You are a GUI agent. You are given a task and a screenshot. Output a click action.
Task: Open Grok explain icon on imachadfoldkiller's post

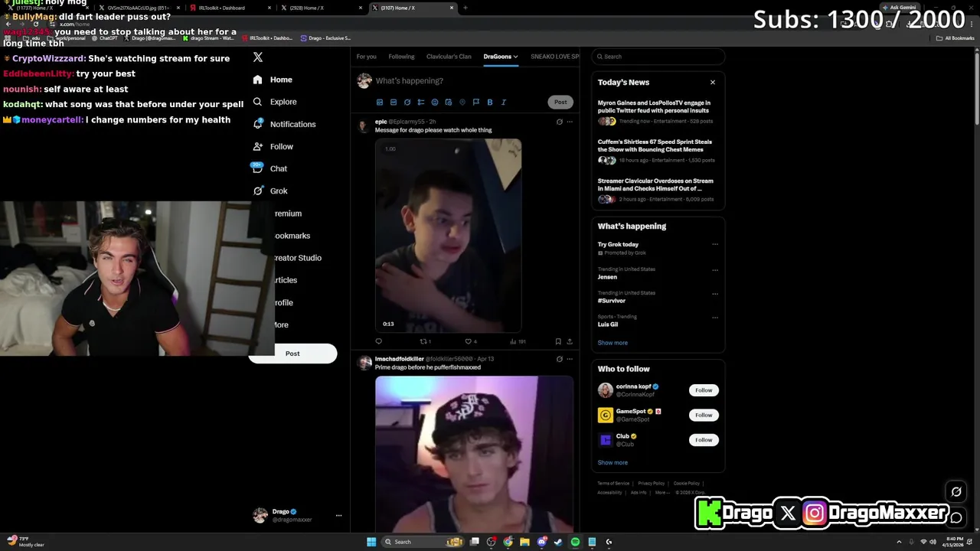[559, 359]
